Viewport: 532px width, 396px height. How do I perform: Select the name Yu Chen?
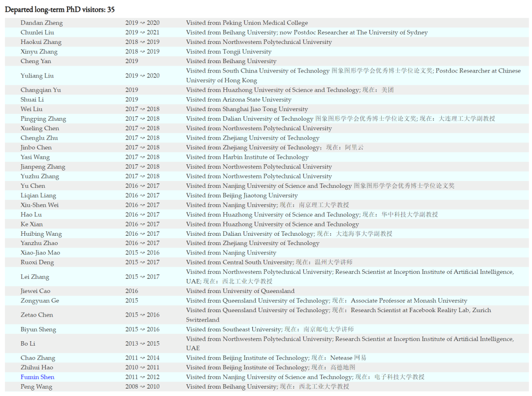(33, 186)
